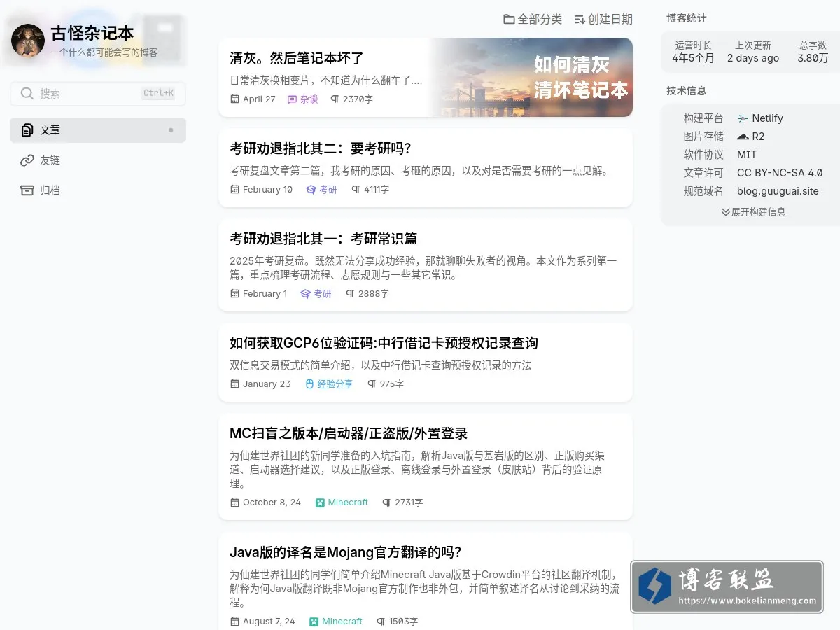Open the 创建日期 sort order dropdown

point(603,20)
